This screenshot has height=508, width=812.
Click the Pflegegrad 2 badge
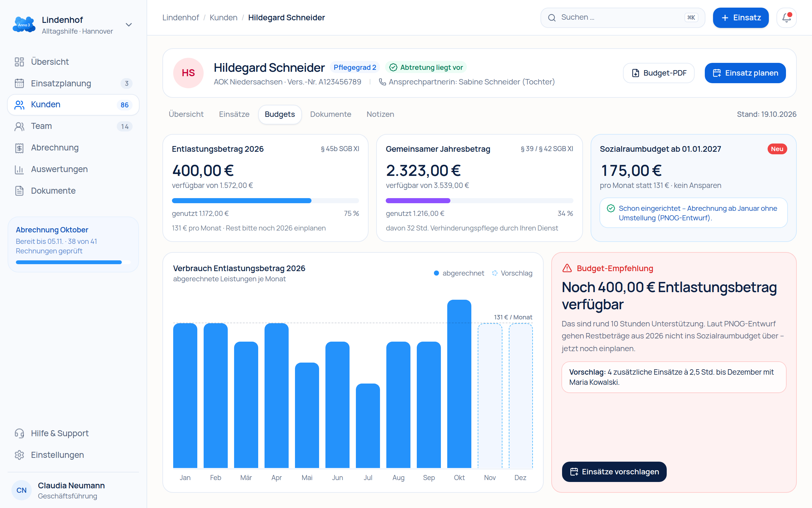[x=355, y=68]
